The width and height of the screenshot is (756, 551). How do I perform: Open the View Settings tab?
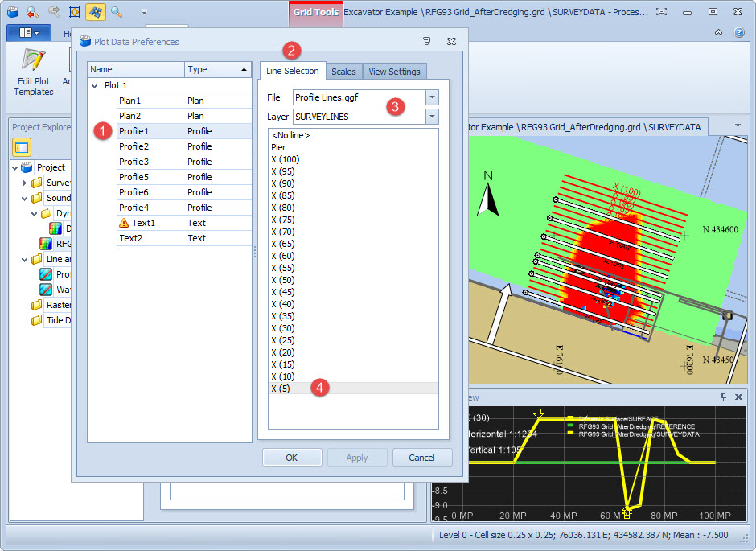(394, 72)
